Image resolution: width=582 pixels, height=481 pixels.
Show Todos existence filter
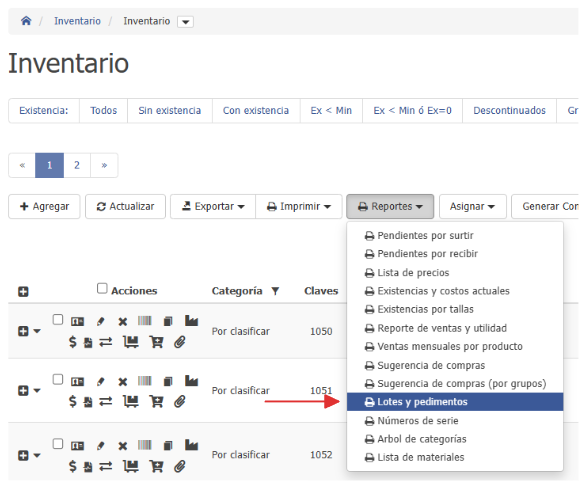pos(104,111)
